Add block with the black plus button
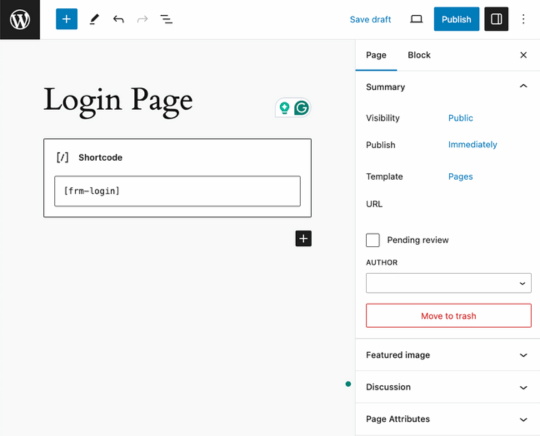 pos(303,238)
